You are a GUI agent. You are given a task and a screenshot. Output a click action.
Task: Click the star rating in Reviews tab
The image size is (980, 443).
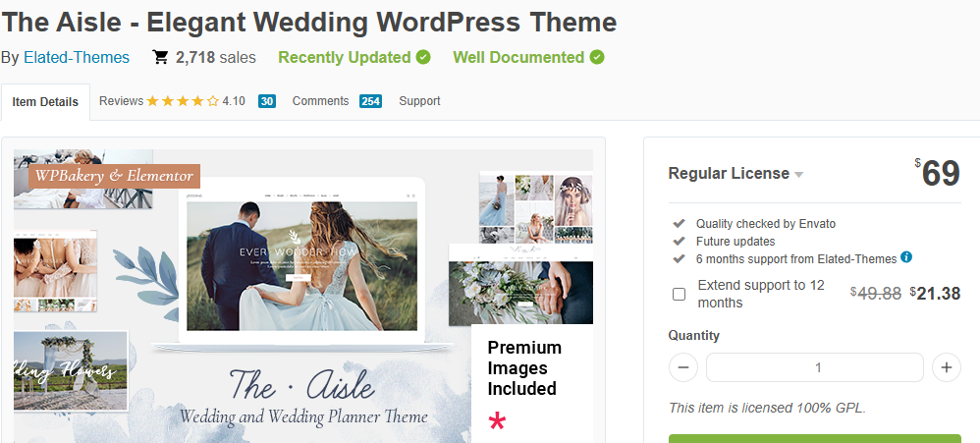[183, 101]
